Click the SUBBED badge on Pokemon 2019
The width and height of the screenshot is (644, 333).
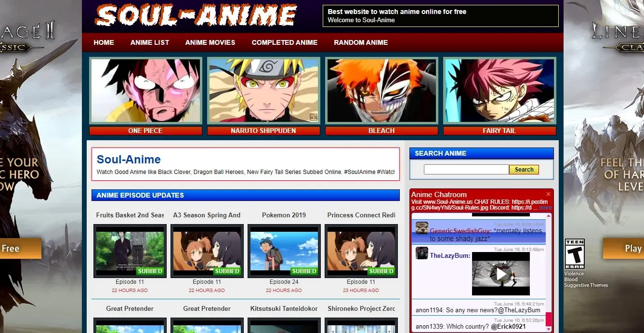(x=304, y=271)
